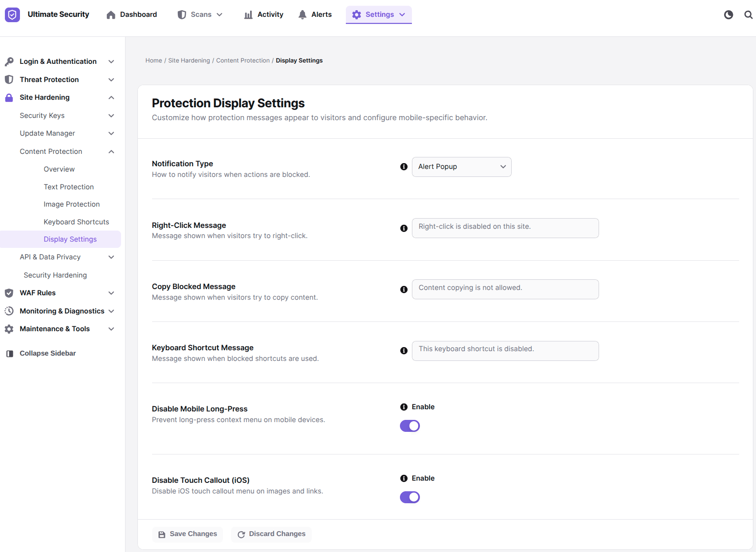Go to the Activity nav item
Screen dimensions: 756x552
click(263, 15)
